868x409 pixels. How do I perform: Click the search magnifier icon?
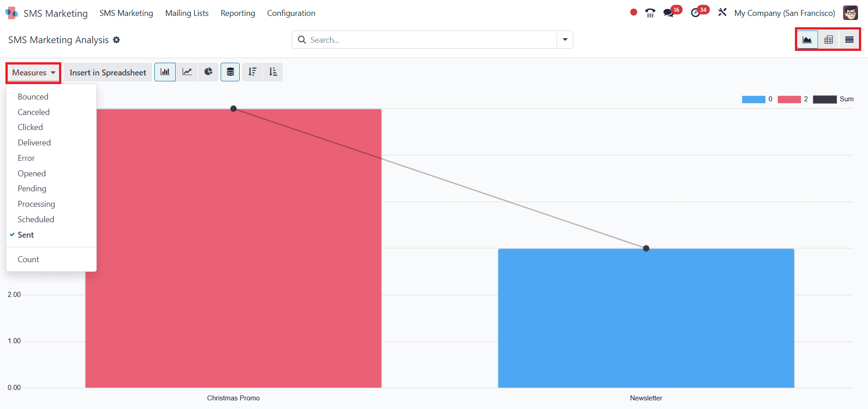[x=302, y=40]
